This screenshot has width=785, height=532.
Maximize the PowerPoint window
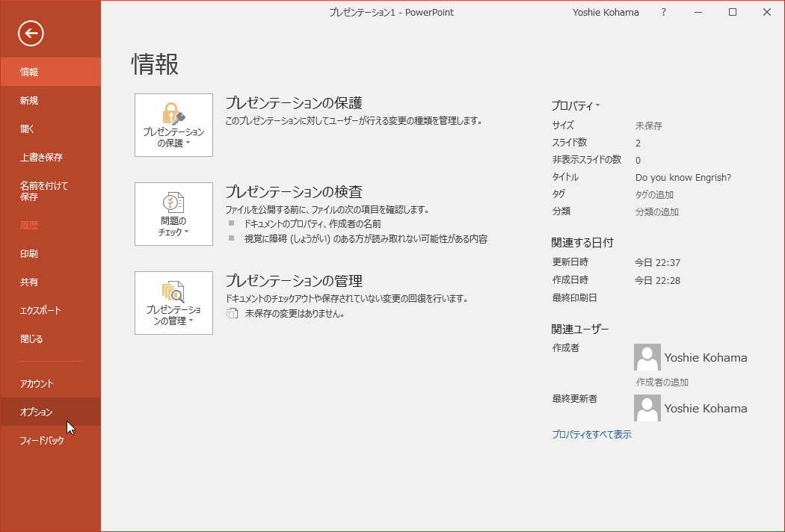coord(733,13)
